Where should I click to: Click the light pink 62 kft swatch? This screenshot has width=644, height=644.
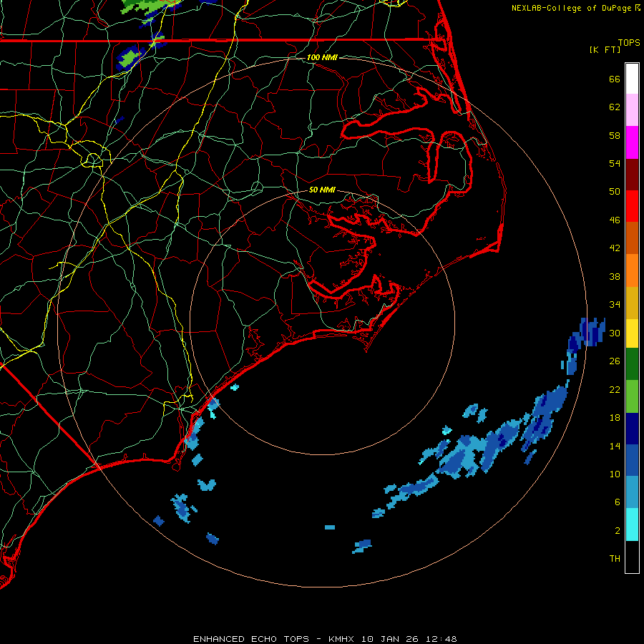pyautogui.click(x=632, y=110)
